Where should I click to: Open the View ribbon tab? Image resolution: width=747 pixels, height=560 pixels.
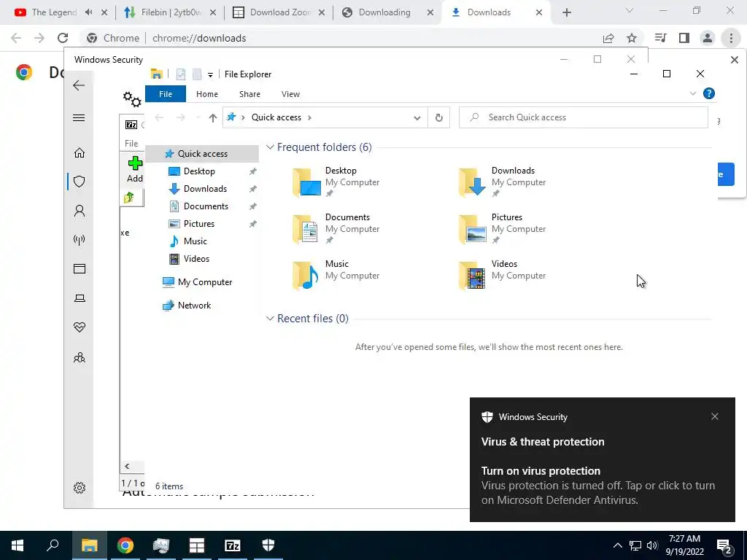tap(290, 94)
